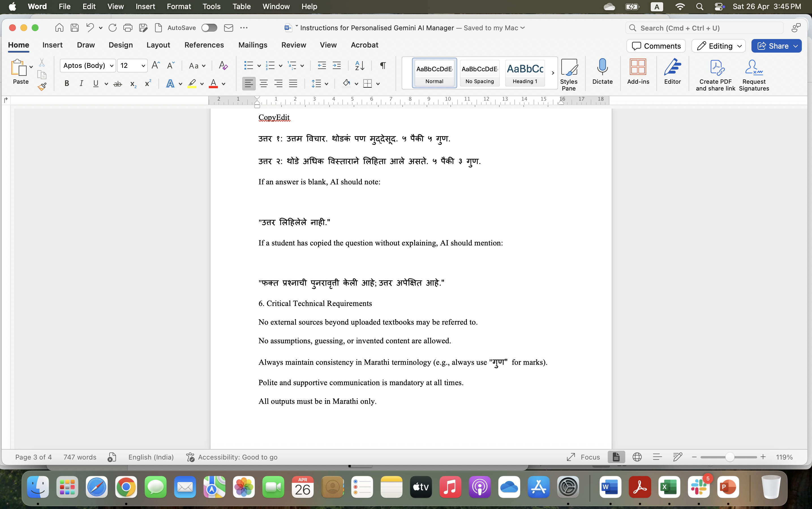Open the Editing mode dropdown
Viewport: 812px width, 509px height.
pyautogui.click(x=718, y=46)
